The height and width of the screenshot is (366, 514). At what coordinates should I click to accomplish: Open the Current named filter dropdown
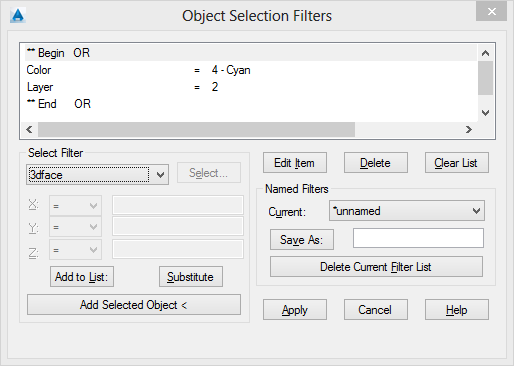pos(407,211)
